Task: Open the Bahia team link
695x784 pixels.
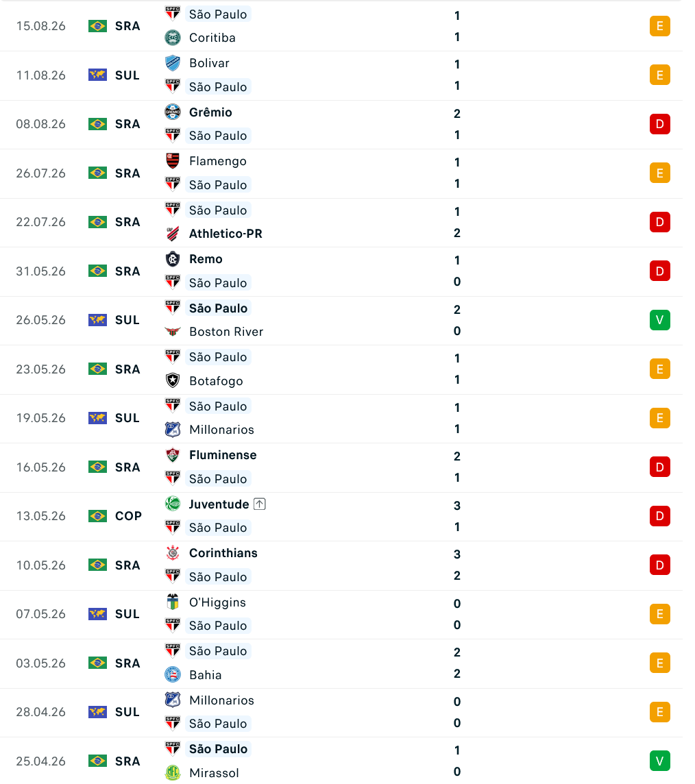Action: (x=205, y=675)
